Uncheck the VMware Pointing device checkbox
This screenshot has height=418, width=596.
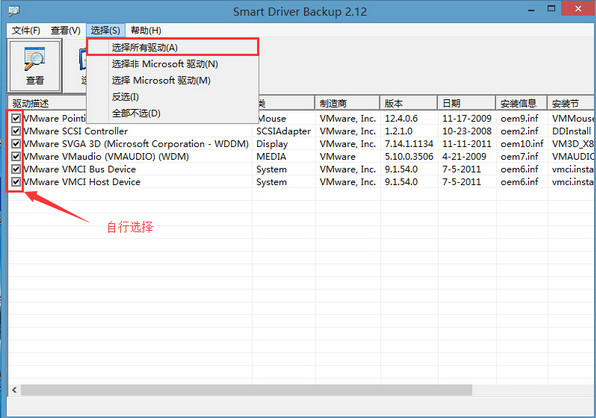16,119
